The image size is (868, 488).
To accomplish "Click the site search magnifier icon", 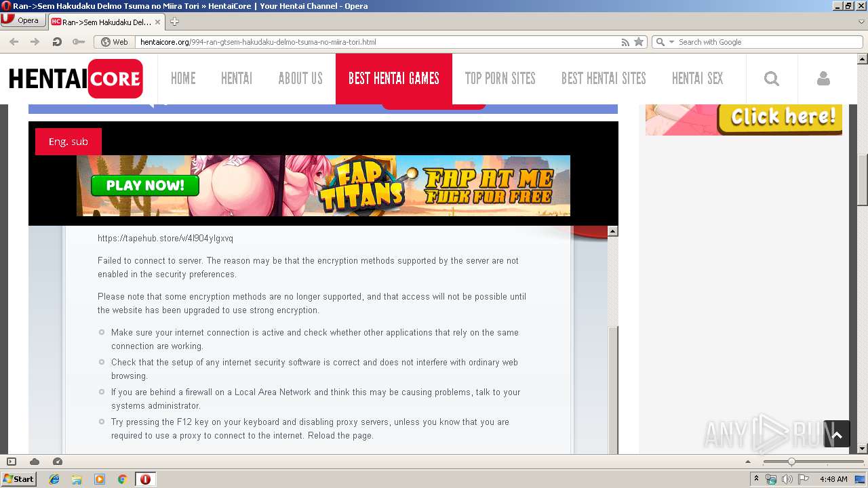I will click(x=772, y=79).
